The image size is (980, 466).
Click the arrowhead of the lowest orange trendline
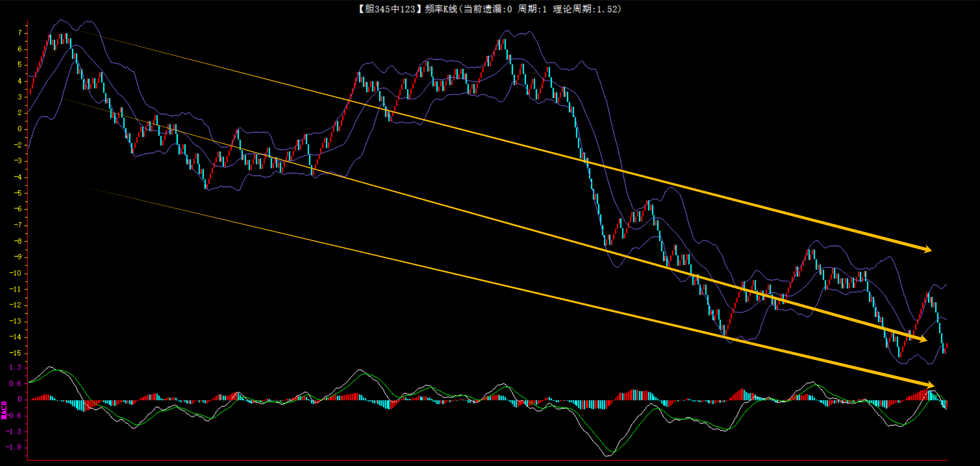(x=929, y=385)
